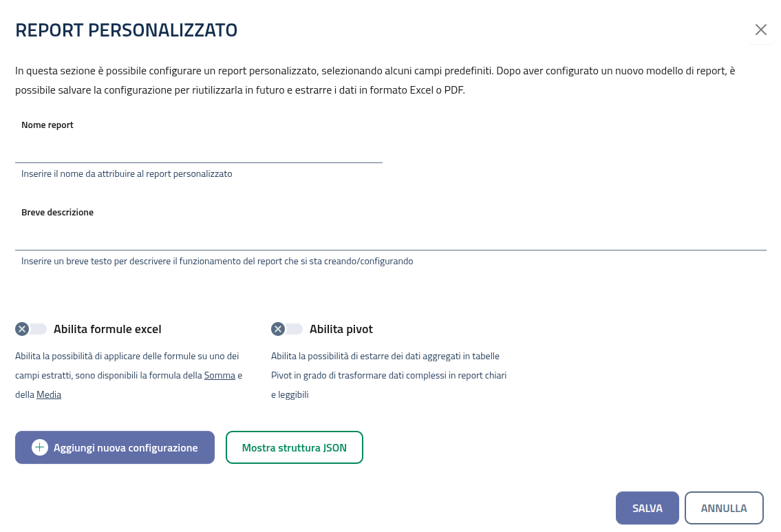Image resolution: width=781 pixels, height=532 pixels.
Task: Turn on the Abilita pivot switch
Action: 287,329
